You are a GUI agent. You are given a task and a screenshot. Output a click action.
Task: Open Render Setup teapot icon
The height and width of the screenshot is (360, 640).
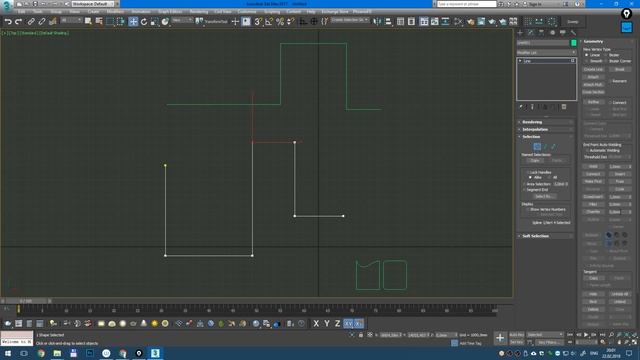point(471,22)
